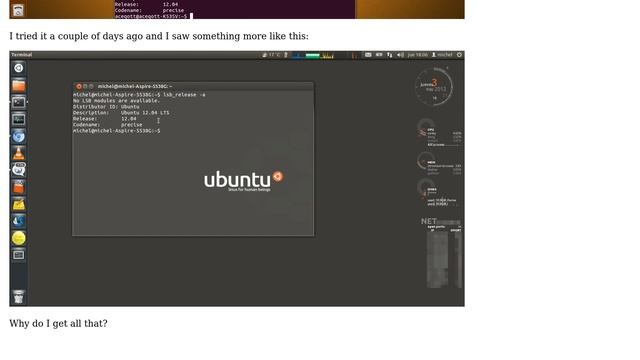Open the yellow round launcher icon
The width and height of the screenshot is (640, 360).
coord(18,238)
